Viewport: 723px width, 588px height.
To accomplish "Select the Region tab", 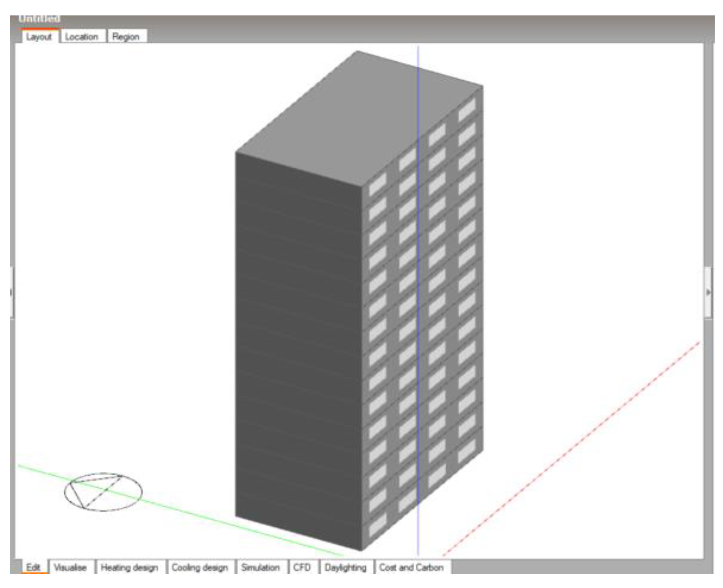I will [x=126, y=37].
